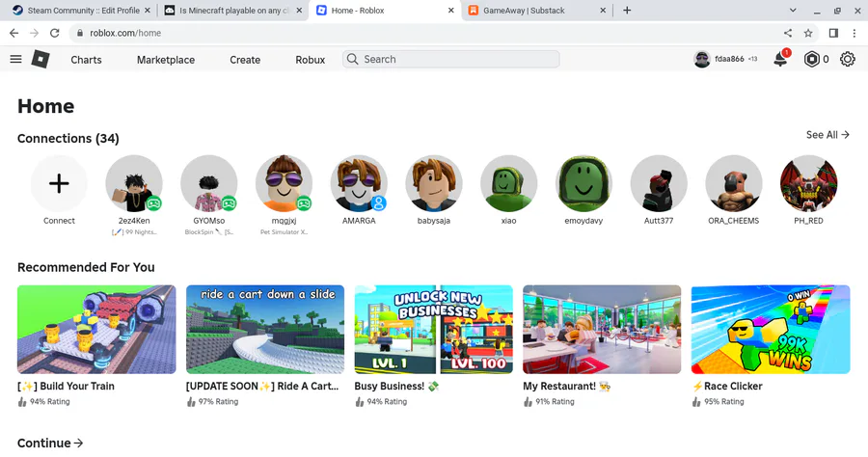Open Build Your Train game thumbnail
Screen dimensions: 868x457
(96, 329)
